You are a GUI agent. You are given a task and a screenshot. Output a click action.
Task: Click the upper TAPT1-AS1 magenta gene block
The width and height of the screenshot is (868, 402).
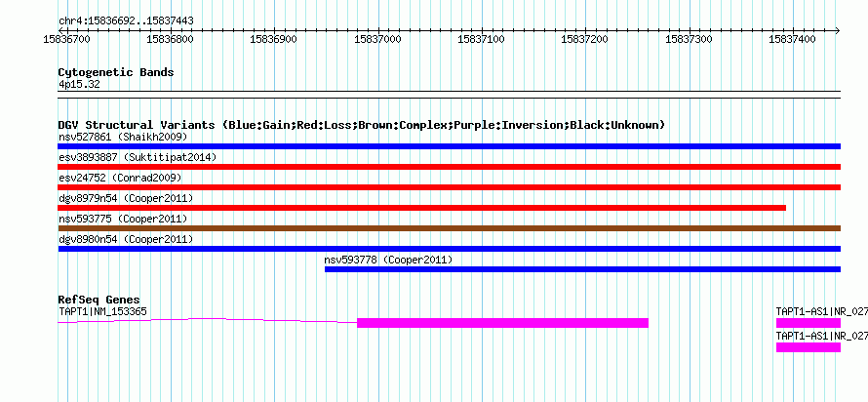809,323
